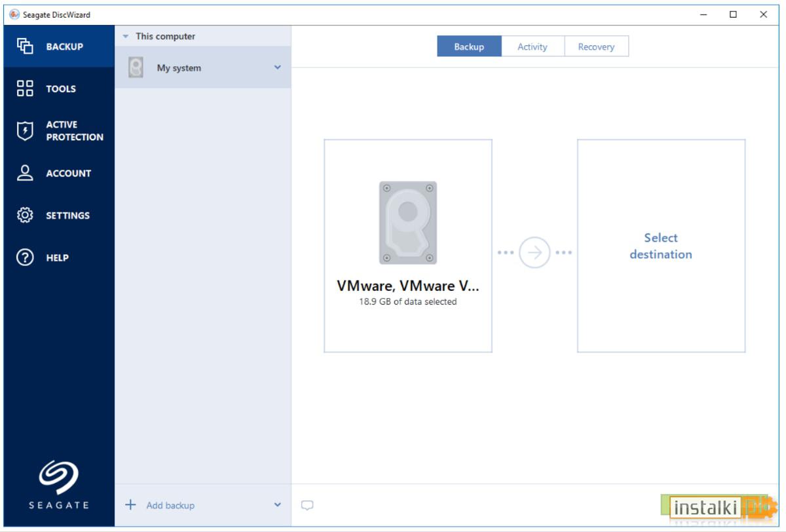
Task: Click the Seagate logo in sidebar
Action: click(x=58, y=485)
